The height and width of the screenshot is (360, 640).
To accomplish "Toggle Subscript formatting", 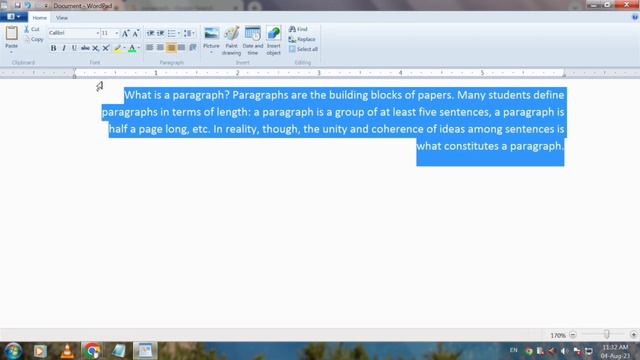I will (96, 48).
